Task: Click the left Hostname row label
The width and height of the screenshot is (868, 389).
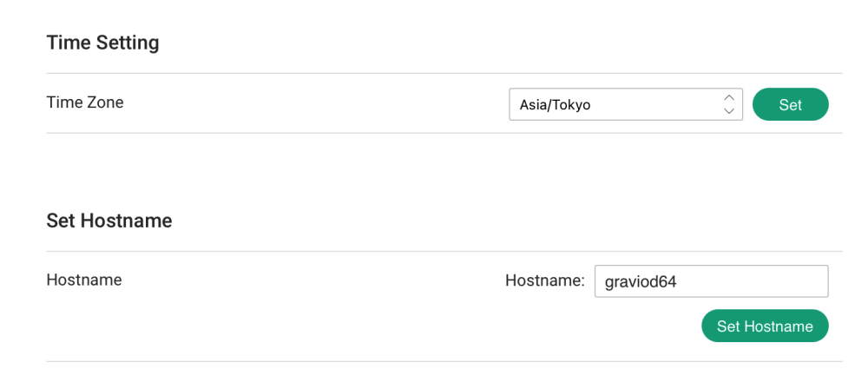Action: pos(84,280)
